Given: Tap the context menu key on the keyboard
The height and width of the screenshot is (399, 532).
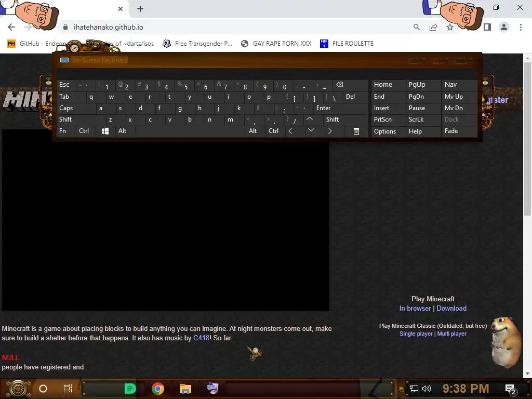Looking at the screenshot, I should (356, 131).
